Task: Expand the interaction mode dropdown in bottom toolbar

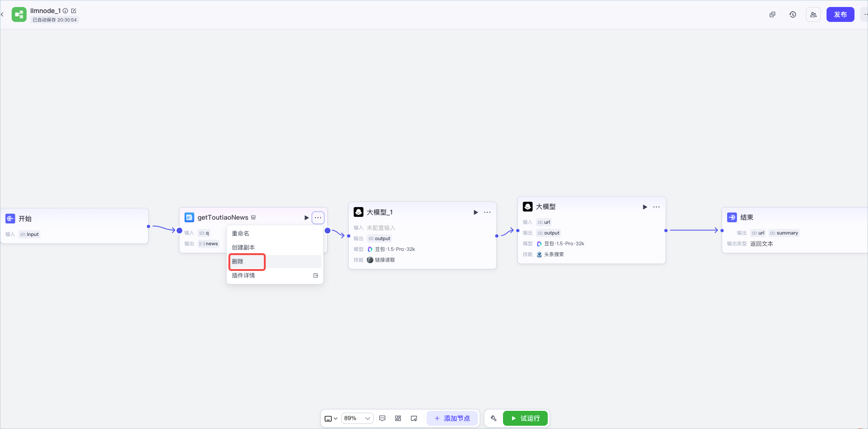Action: coord(331,419)
